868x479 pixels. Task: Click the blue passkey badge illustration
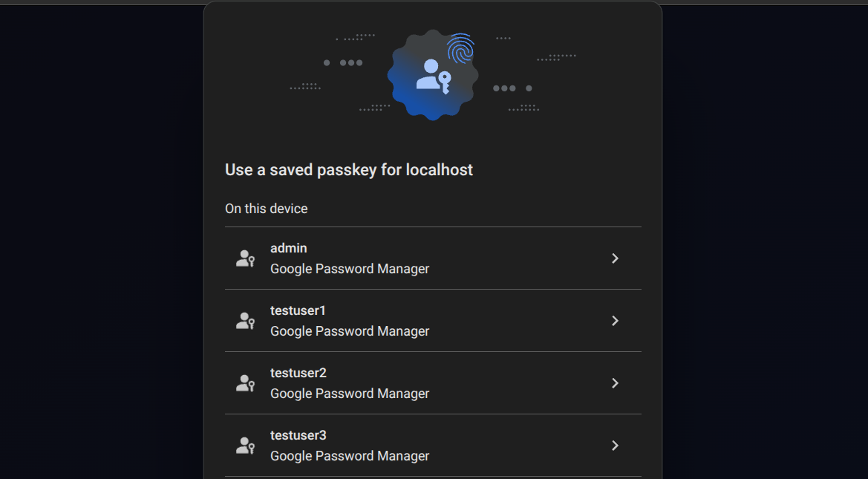(432, 75)
